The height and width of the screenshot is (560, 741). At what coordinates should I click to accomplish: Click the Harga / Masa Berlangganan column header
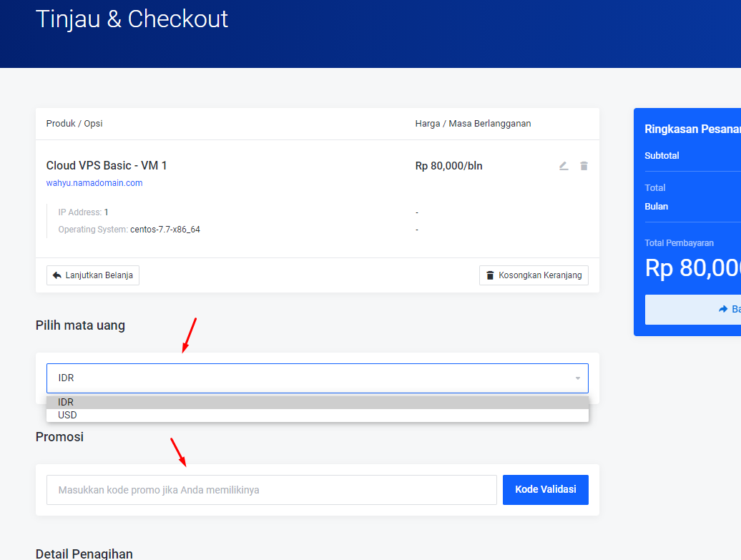tap(473, 124)
